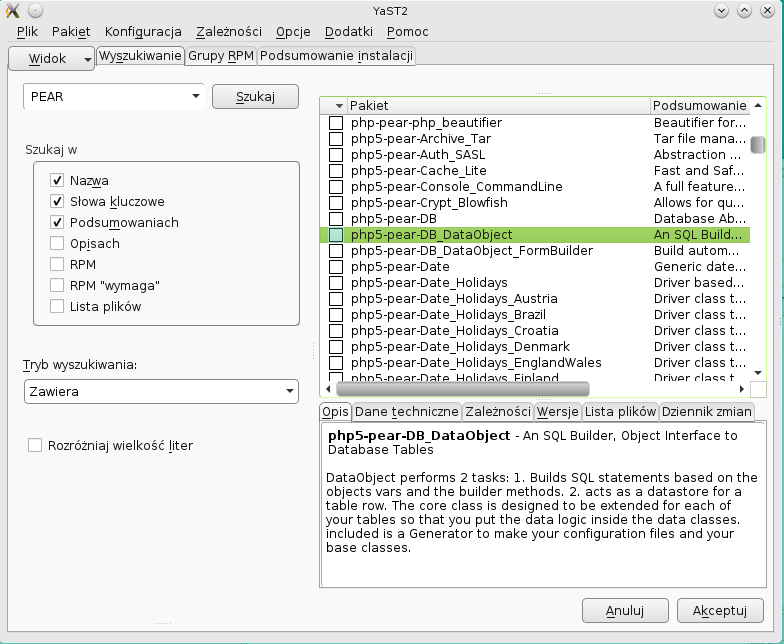The height and width of the screenshot is (644, 784).
Task: Open the Lista plików details tab
Action: point(620,411)
